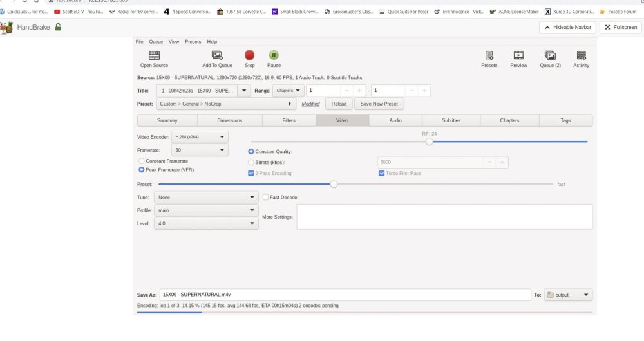Viewport: 644px width, 341px height.
Task: Open the Presets panel icon
Action: pyautogui.click(x=489, y=55)
